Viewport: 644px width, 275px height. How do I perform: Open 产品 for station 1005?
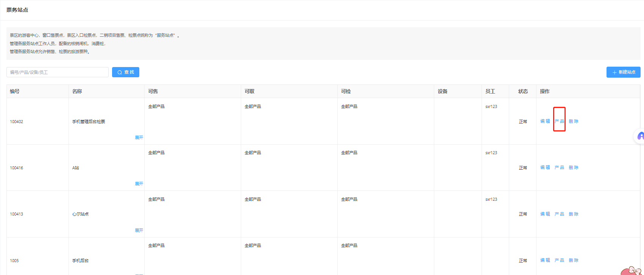coord(559,260)
